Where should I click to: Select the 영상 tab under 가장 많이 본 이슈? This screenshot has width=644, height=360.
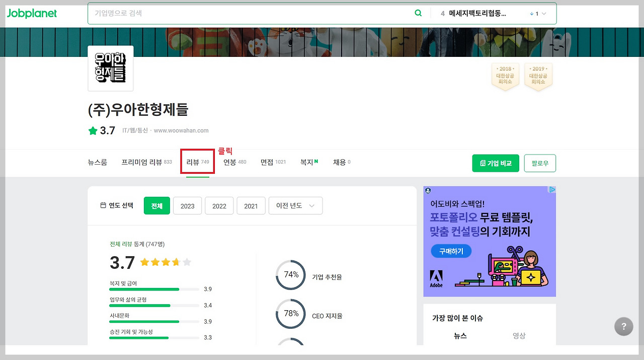click(519, 336)
